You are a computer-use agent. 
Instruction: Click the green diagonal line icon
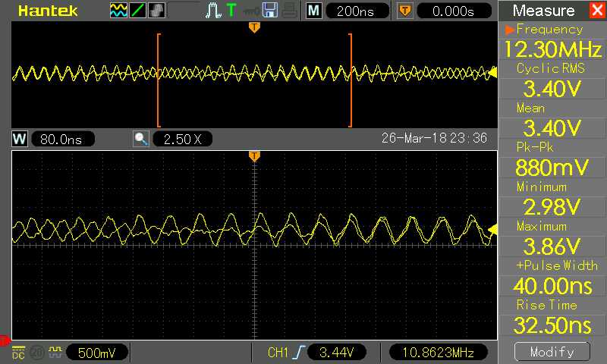[137, 11]
